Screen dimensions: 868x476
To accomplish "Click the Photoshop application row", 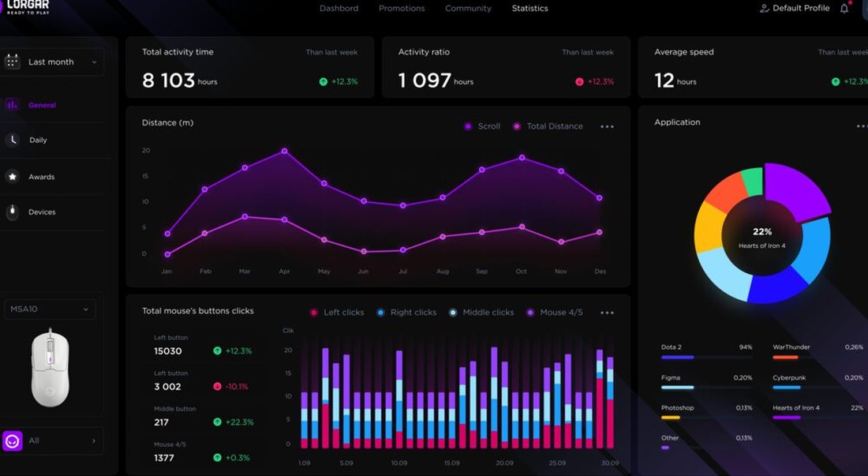I will coord(706,412).
